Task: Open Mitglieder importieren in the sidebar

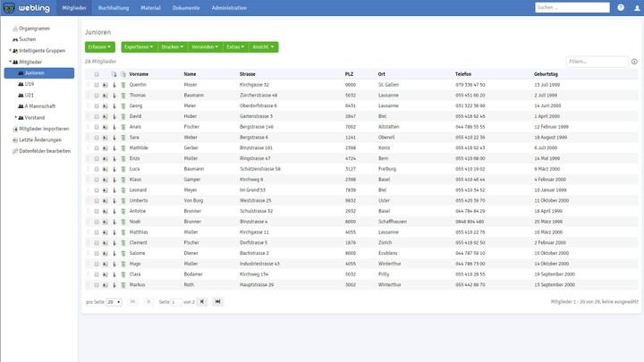Action: click(x=44, y=129)
